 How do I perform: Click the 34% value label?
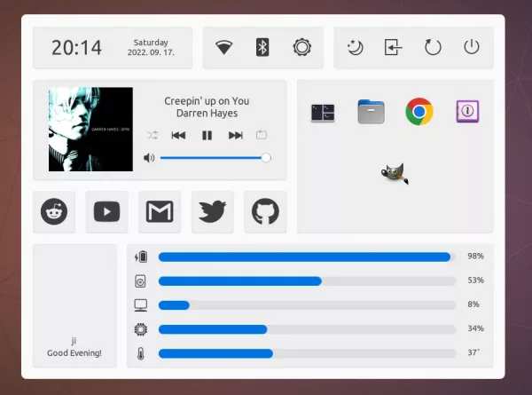tap(475, 328)
